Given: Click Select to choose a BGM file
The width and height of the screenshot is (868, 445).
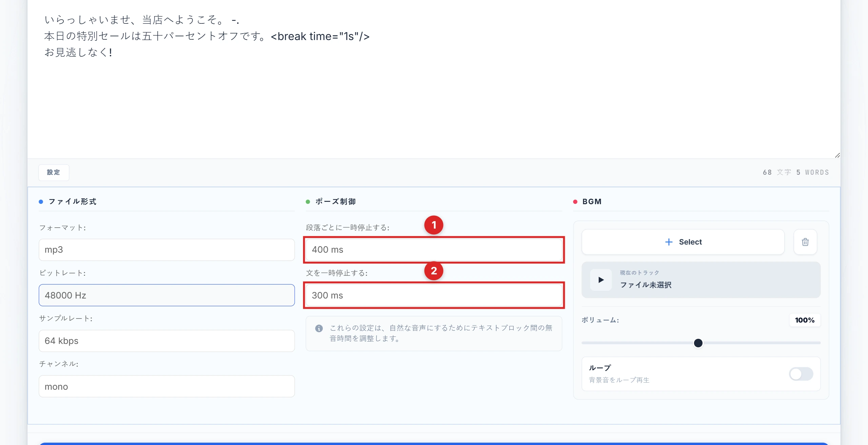Looking at the screenshot, I should (x=683, y=242).
